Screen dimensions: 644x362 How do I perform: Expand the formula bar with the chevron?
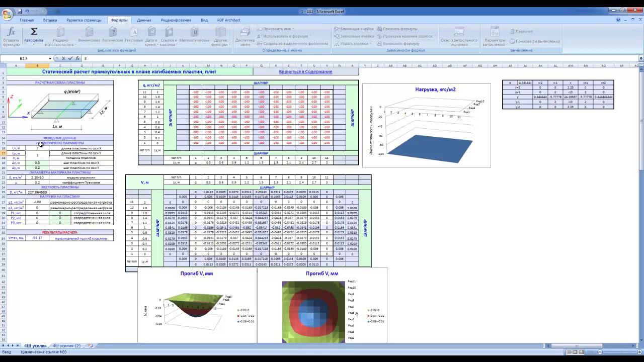(640, 58)
